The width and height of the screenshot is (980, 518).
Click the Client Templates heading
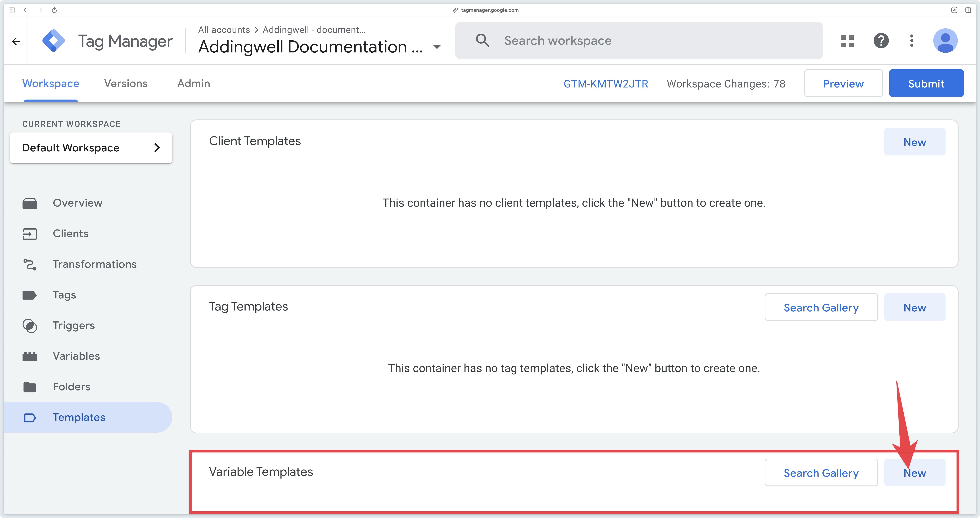coord(255,141)
